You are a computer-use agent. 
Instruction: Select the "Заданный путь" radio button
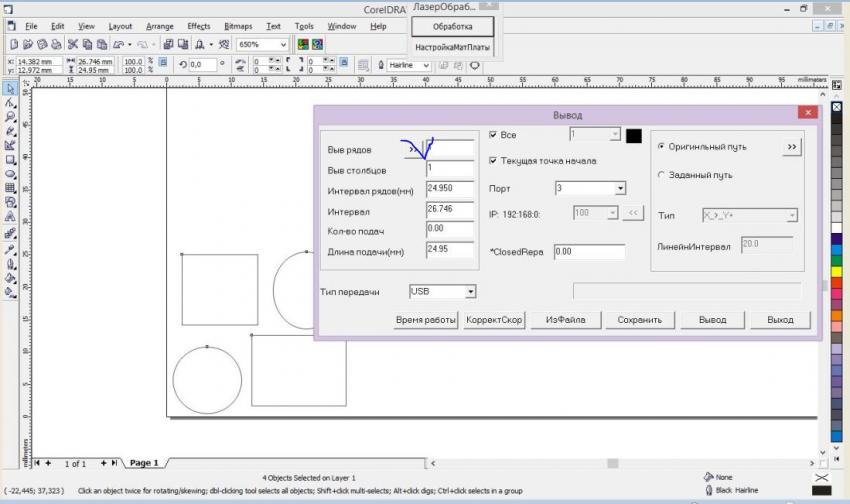pos(661,175)
